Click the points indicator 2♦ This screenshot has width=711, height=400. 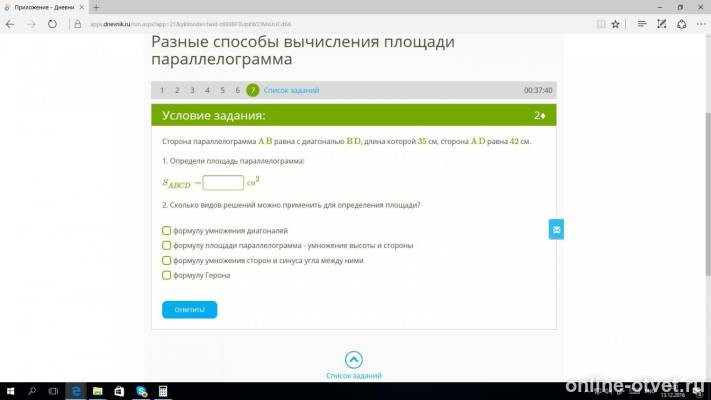click(540, 116)
